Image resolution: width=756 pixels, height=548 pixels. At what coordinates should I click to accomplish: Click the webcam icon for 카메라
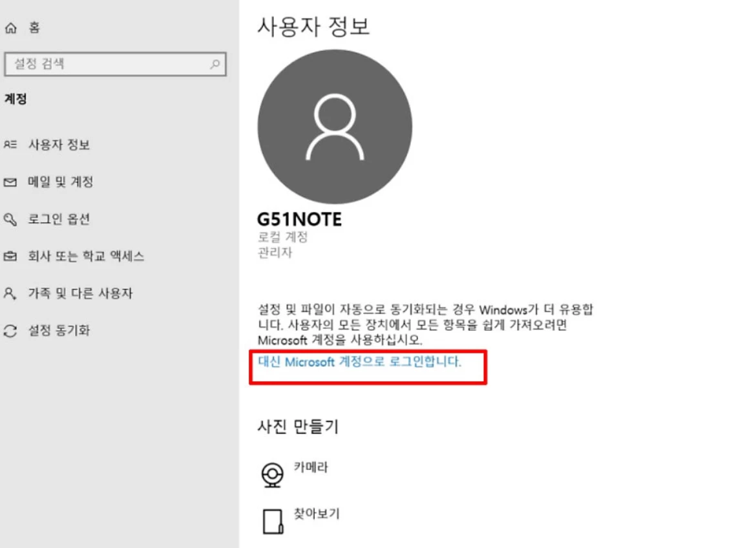point(273,475)
